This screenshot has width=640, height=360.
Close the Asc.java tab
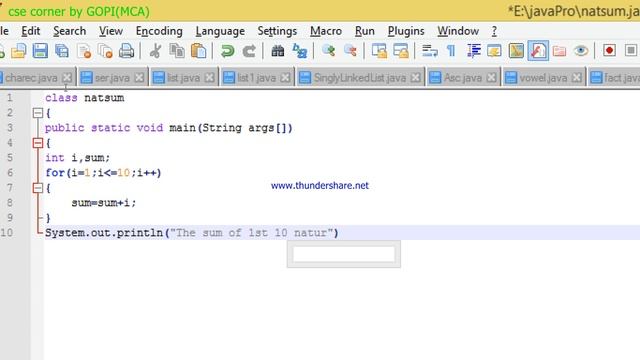click(492, 78)
